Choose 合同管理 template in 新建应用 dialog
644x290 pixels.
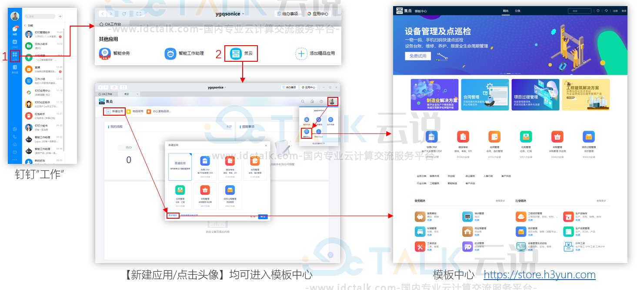pyautogui.click(x=255, y=167)
